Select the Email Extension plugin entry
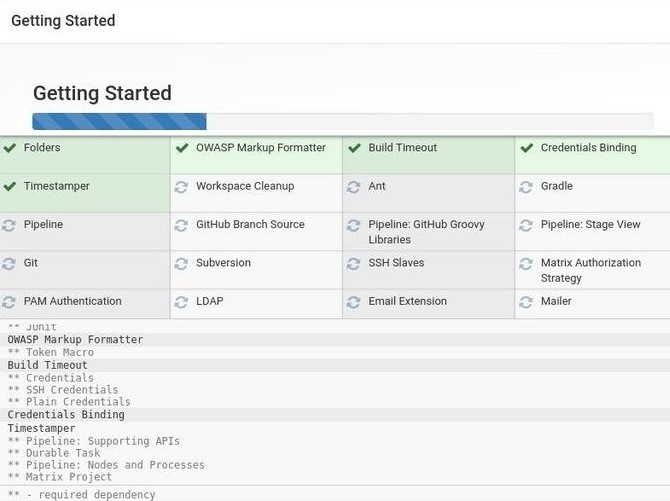This screenshot has width=670, height=501. coord(408,301)
